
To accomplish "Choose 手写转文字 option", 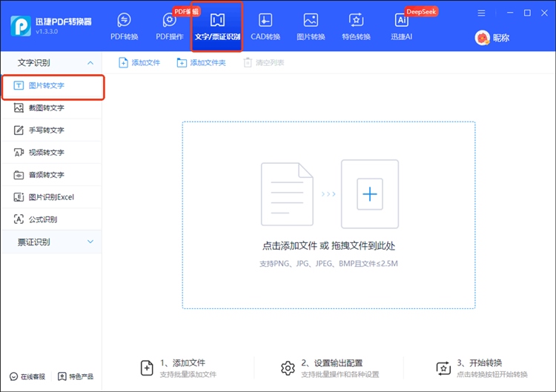I will click(x=51, y=130).
